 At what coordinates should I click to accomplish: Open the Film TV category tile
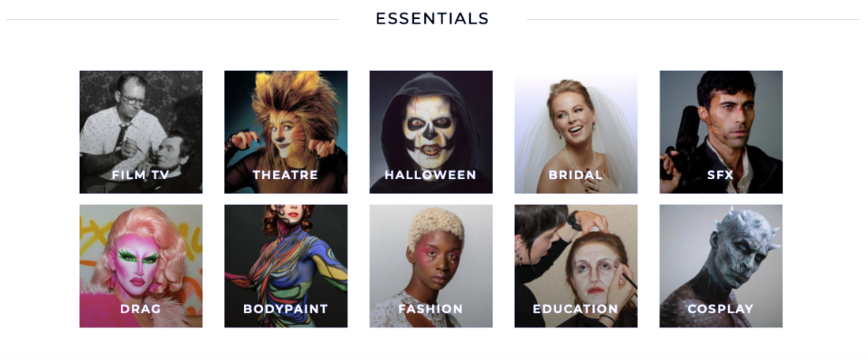click(141, 132)
